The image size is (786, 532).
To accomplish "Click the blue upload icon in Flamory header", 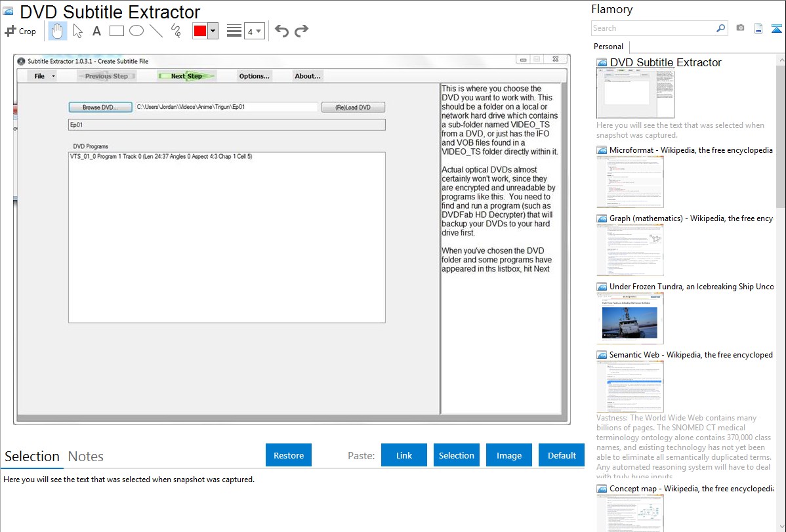I will point(776,28).
